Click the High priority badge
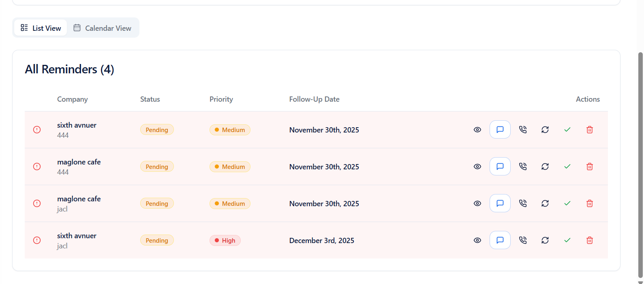 (x=225, y=240)
